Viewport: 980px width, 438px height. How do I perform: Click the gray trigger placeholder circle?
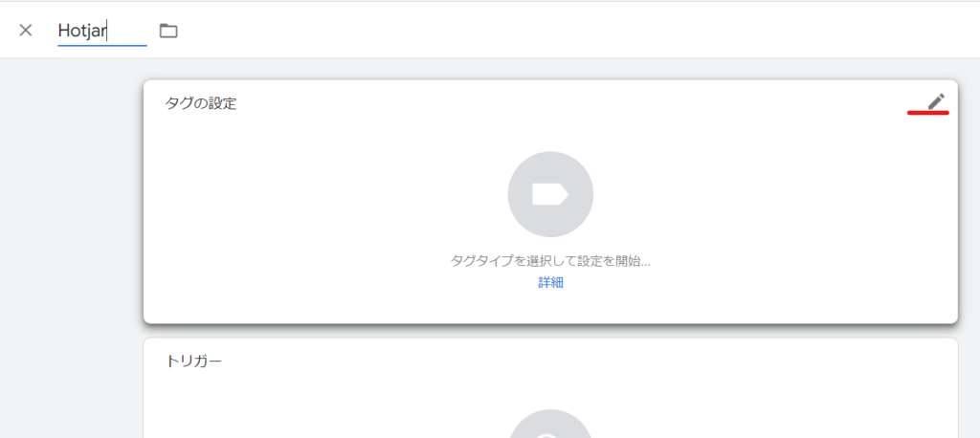pyautogui.click(x=550, y=424)
